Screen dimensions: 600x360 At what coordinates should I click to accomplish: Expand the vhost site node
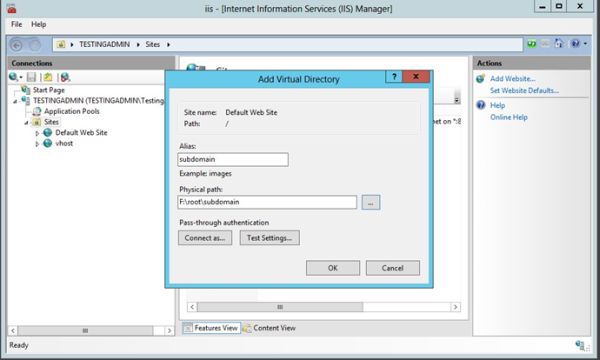37,144
